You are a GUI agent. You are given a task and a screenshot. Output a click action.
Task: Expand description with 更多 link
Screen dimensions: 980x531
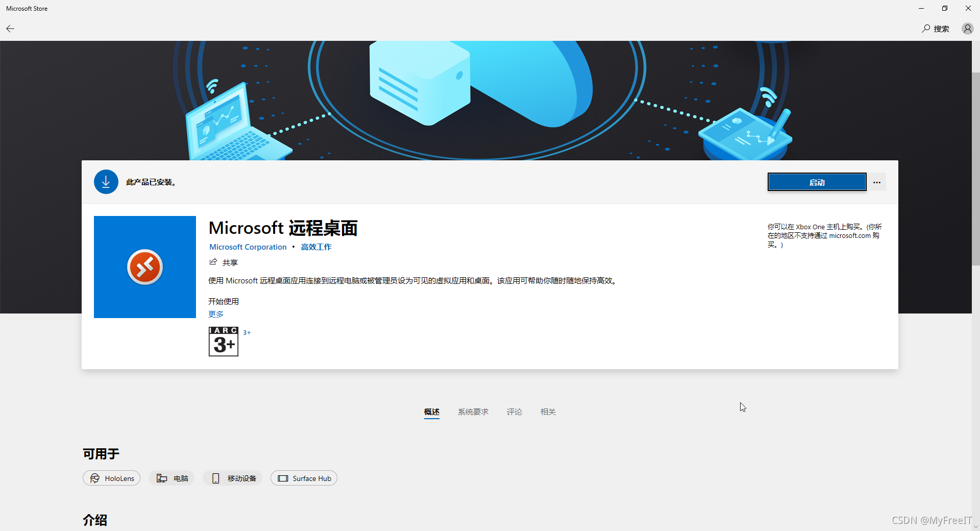coord(216,315)
